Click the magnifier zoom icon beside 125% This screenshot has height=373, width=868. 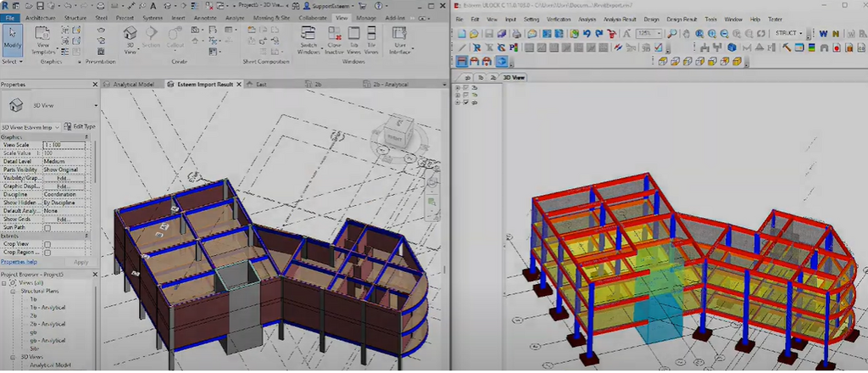coord(672,34)
